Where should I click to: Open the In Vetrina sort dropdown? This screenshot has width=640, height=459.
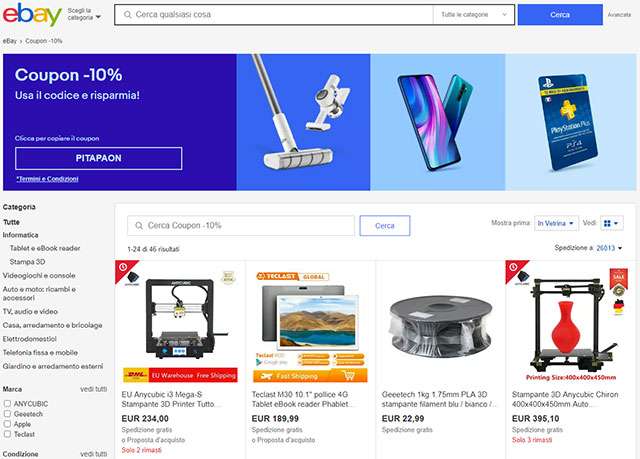[x=556, y=223]
